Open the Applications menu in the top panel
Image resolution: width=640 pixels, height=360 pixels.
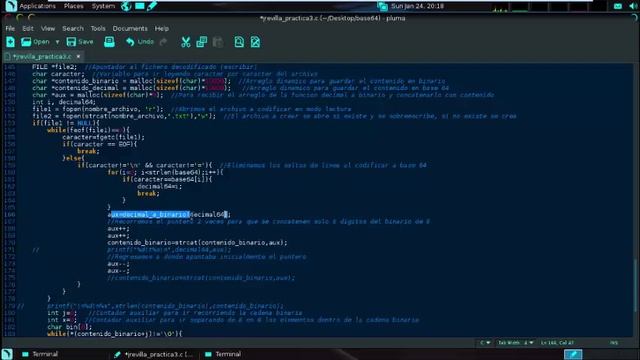37,6
